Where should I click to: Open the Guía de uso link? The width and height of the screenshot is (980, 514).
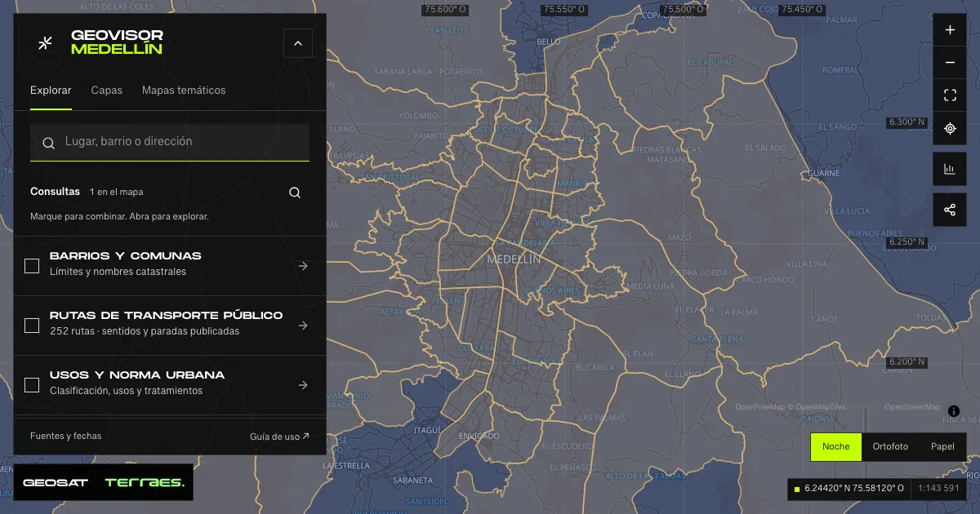click(x=279, y=436)
